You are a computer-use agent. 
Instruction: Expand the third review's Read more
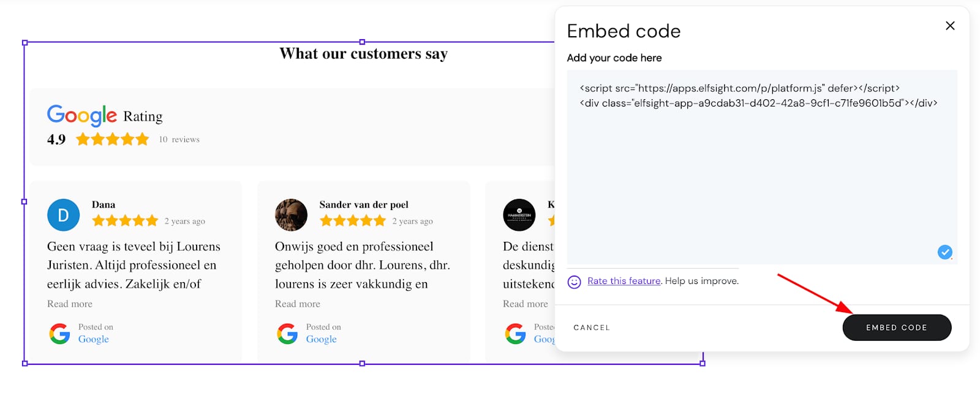(x=526, y=304)
